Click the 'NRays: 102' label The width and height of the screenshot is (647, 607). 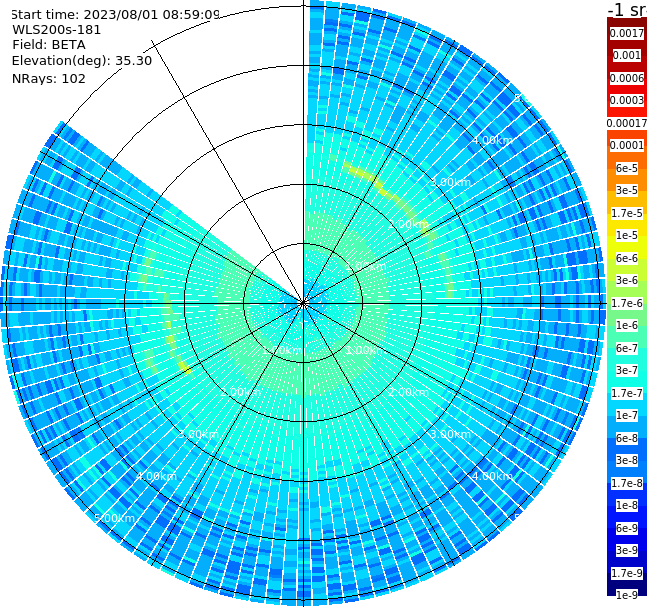click(49, 78)
